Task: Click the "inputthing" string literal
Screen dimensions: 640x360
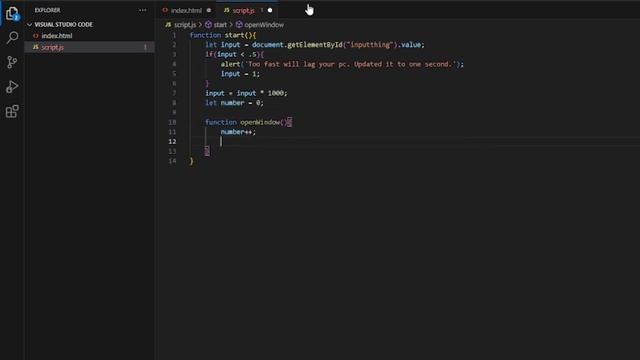Action: pos(369,45)
